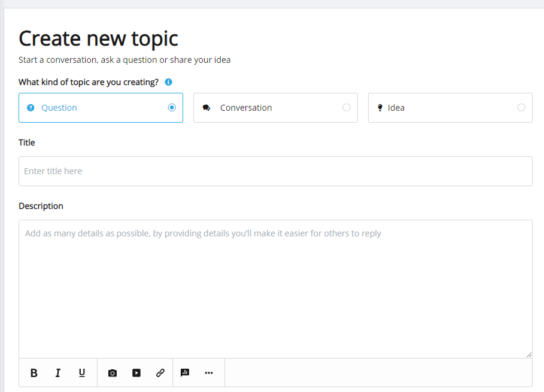Click the blue info icon beside topic question
The height and width of the screenshot is (392, 544).
(x=168, y=82)
